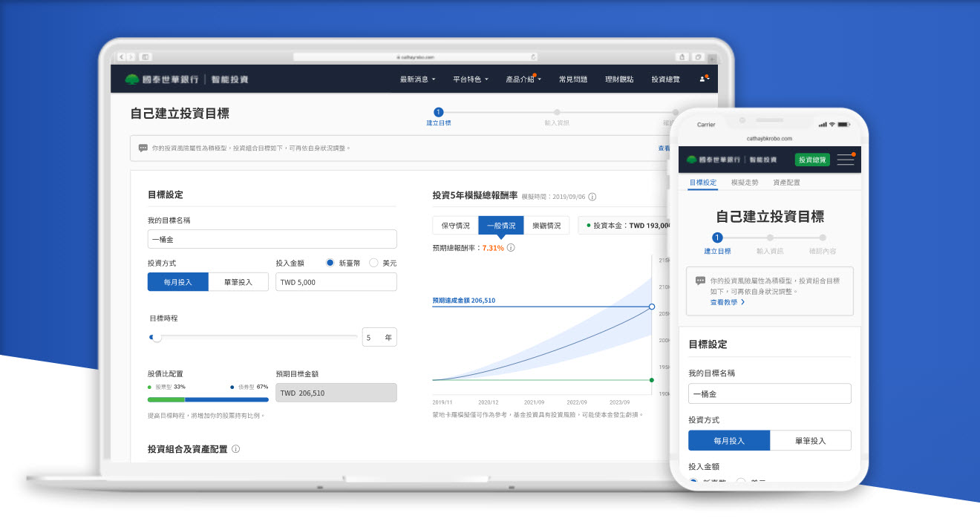Screen dimensions: 980x530
Task: Select the 新臺幣 currency radio button
Action: 330,263
